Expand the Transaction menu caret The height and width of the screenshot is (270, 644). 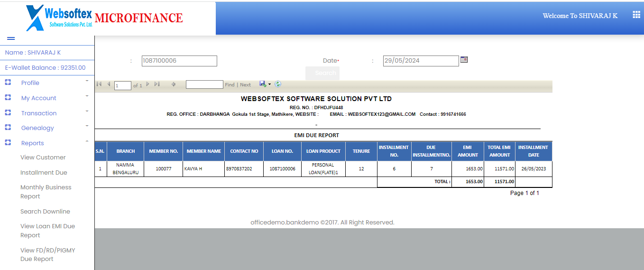coord(87,112)
